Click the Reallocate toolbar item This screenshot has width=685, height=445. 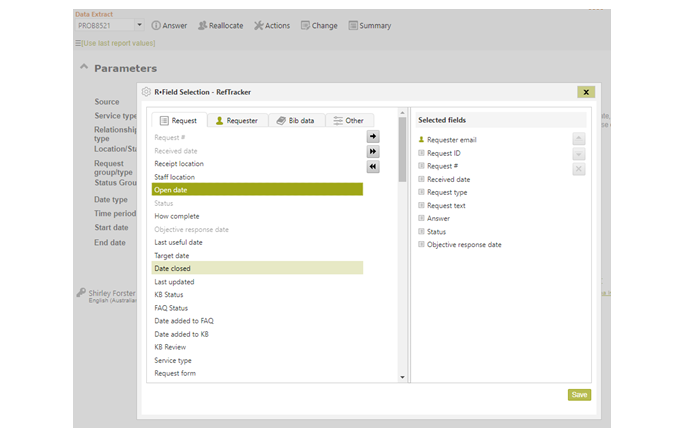coord(221,25)
